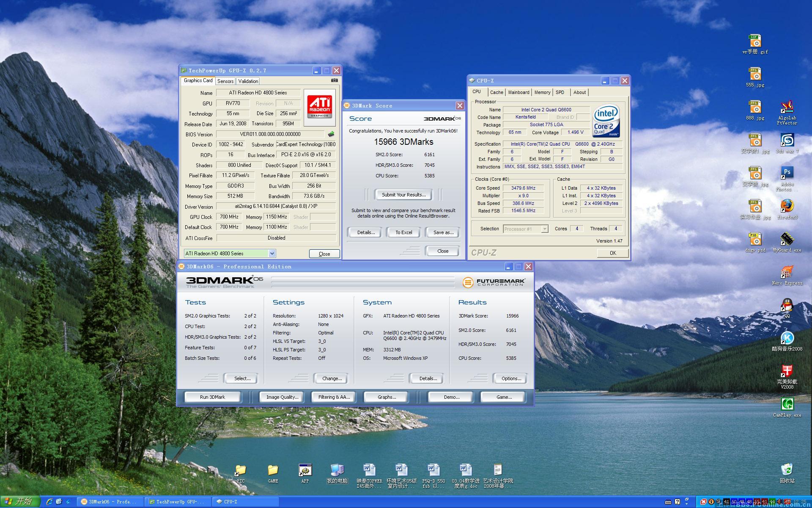Viewport: 812px width, 508px height.
Task: Click Change under Settings in 3DMark06
Action: [332, 378]
